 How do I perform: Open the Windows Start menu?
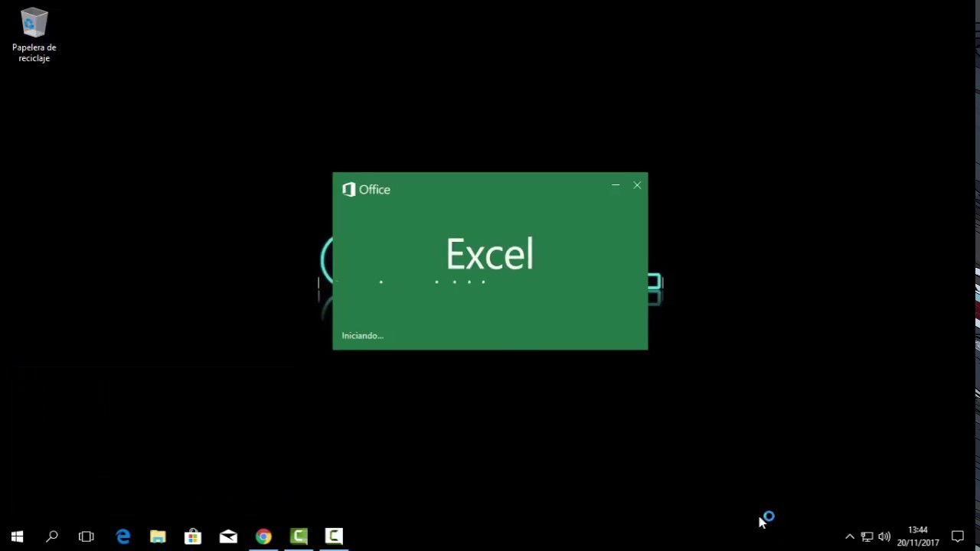[17, 536]
